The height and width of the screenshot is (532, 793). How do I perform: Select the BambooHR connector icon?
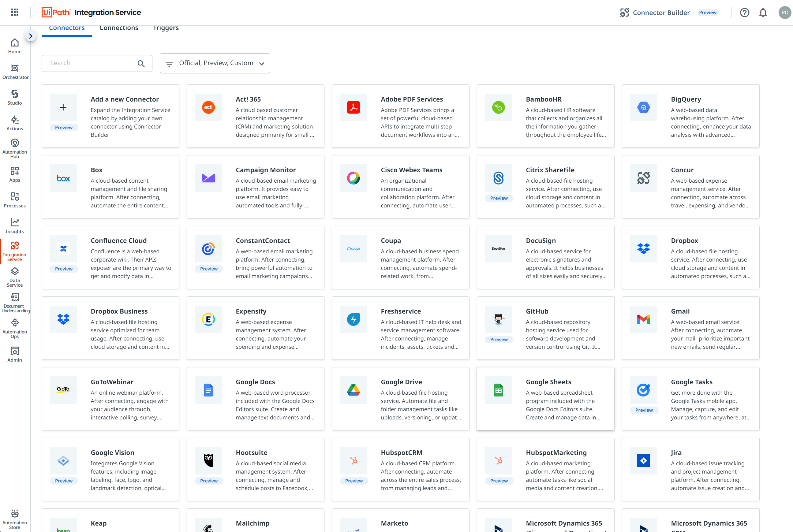click(x=498, y=108)
